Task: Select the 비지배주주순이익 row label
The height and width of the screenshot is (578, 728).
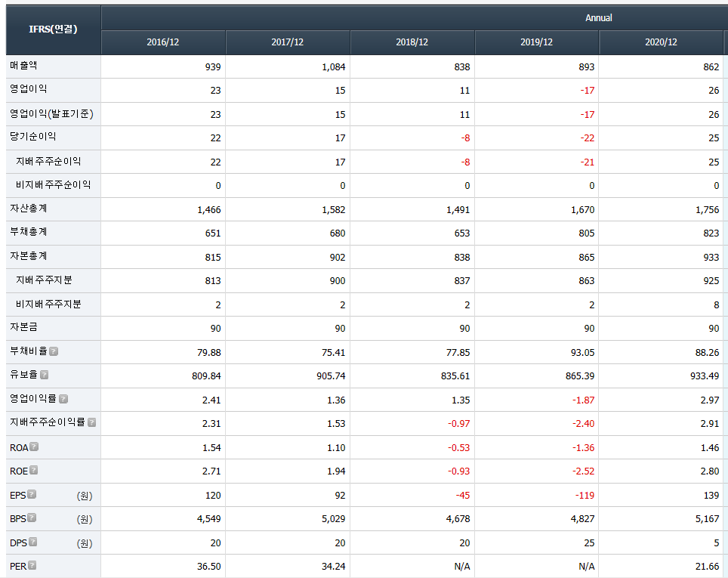Action: tap(54, 185)
